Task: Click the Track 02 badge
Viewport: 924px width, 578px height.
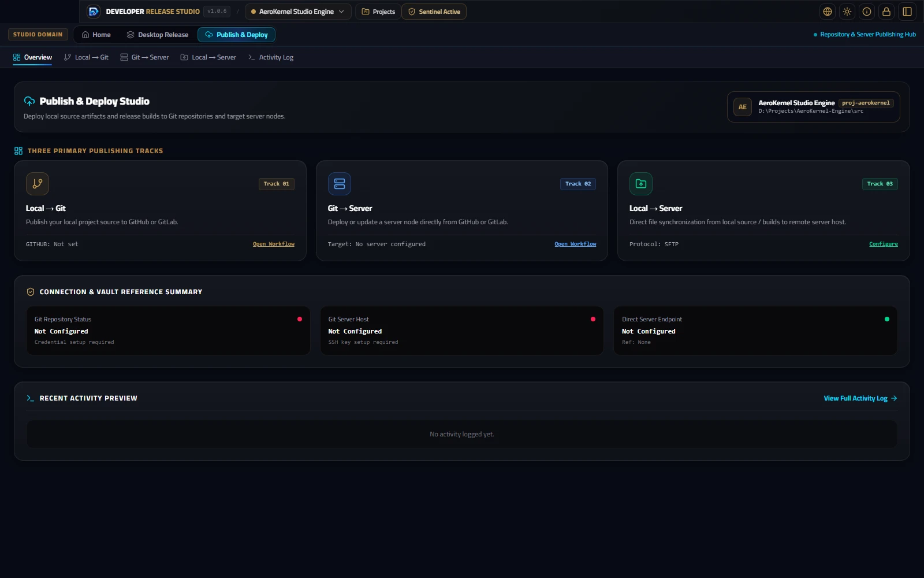Action: pos(578,184)
